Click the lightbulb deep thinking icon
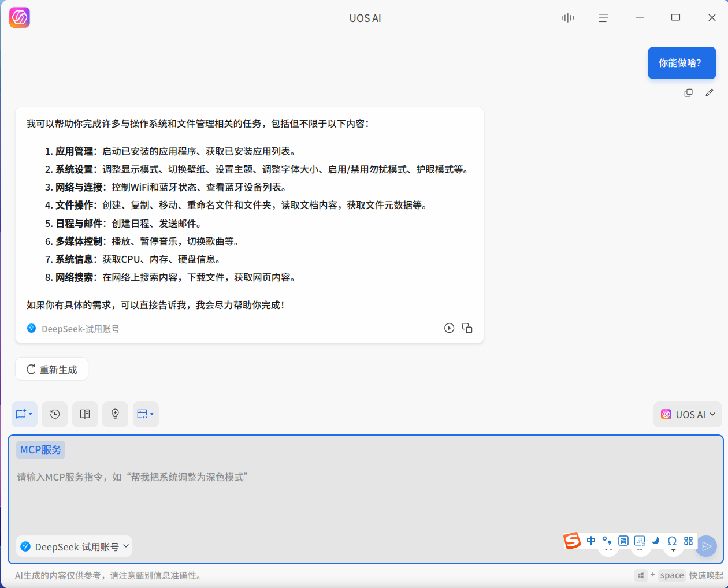Viewport: 728px width, 588px height. coord(115,414)
